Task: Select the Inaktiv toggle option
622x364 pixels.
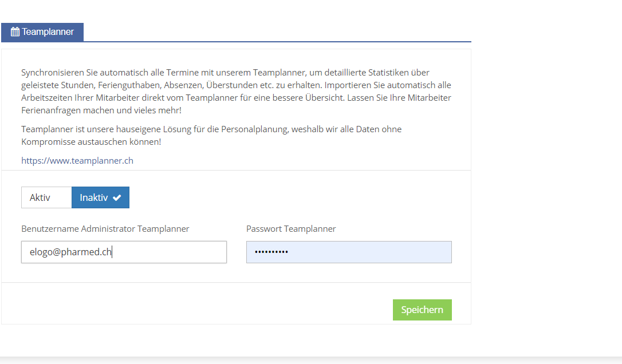Action: [100, 197]
